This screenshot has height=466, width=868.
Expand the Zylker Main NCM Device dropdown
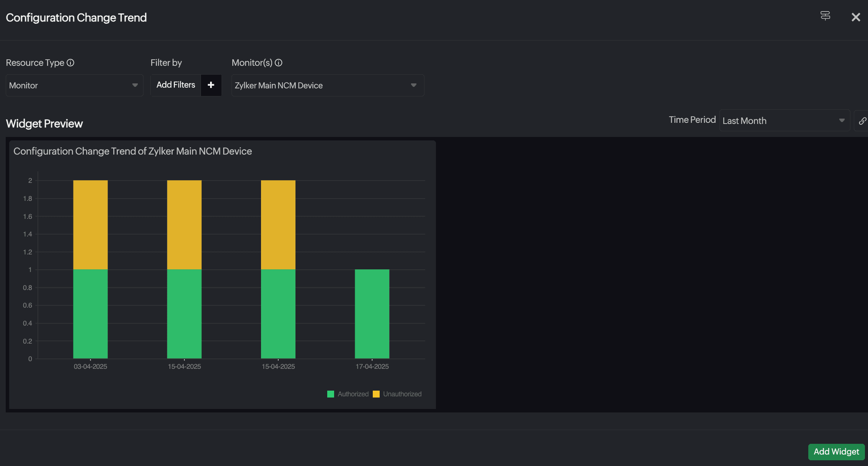(x=327, y=85)
